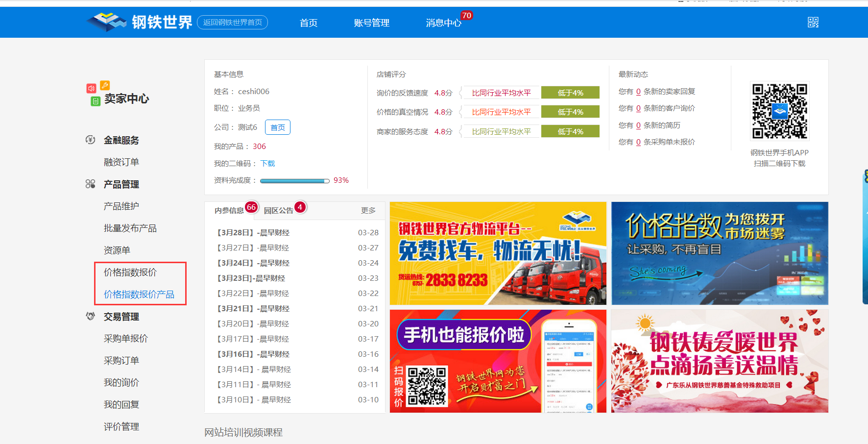Click the 产品管理 grid icon
Viewport: 868px width, 444px height.
pos(90,184)
